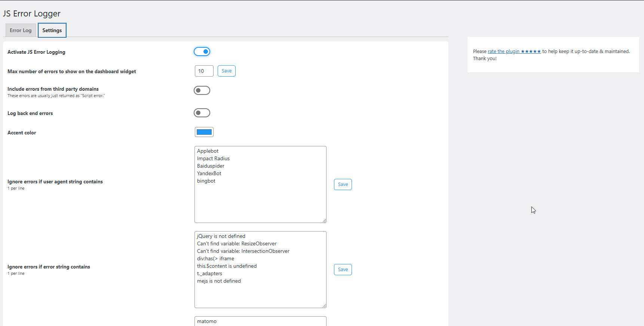The width and height of the screenshot is (644, 326).
Task: Click the div:has(> iframe line
Action: pyautogui.click(x=216, y=259)
